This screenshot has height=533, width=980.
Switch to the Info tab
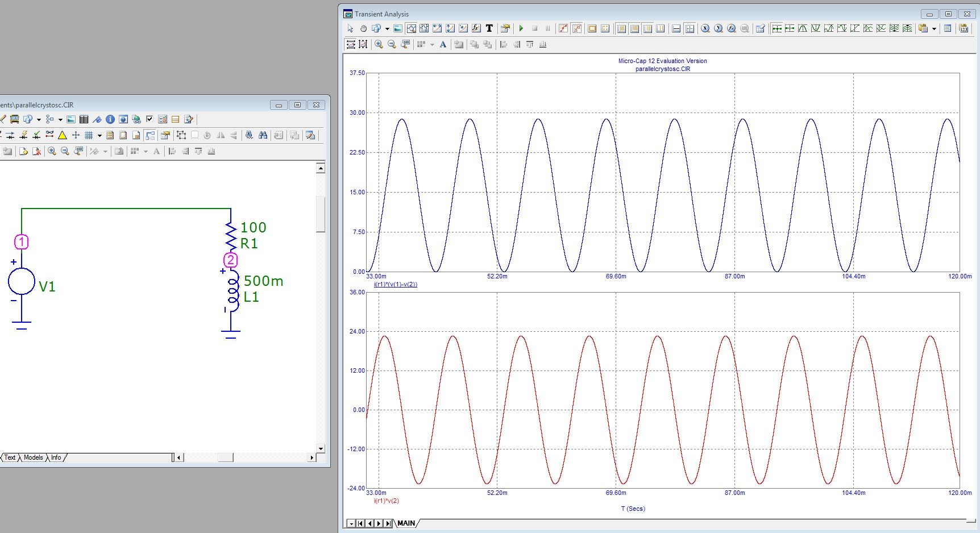tap(56, 457)
